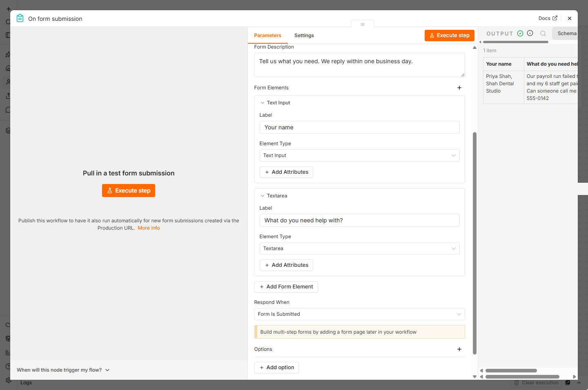This screenshot has height=390, width=588.
Task: Click into the Form Description text area
Action: pos(359,65)
